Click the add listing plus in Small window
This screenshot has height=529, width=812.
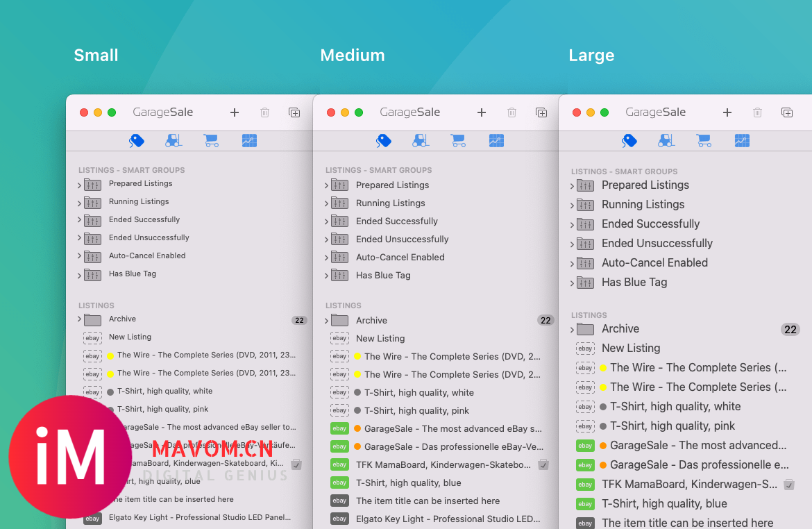[x=235, y=112]
